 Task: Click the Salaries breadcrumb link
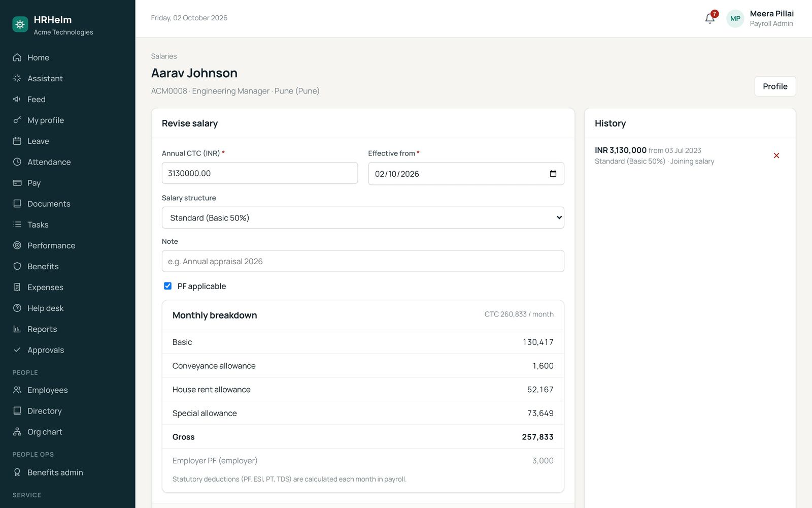(x=164, y=56)
